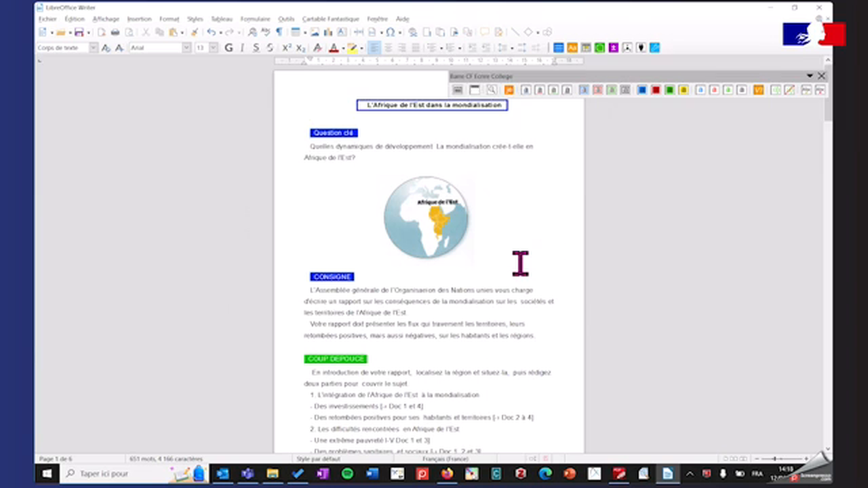Toggle underline formatting
Viewport: 868px width, 488px height.
coord(255,47)
